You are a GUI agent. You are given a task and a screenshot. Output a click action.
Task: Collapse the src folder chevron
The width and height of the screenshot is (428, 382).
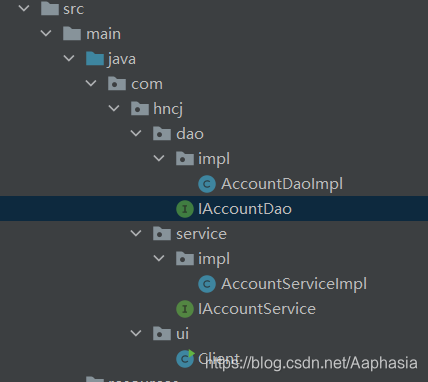click(24, 8)
